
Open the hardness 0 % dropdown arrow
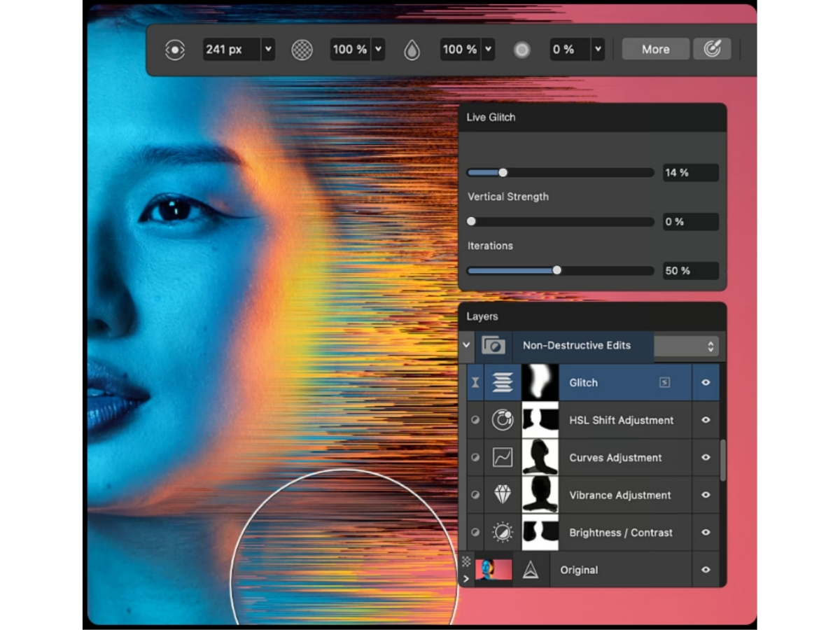598,50
